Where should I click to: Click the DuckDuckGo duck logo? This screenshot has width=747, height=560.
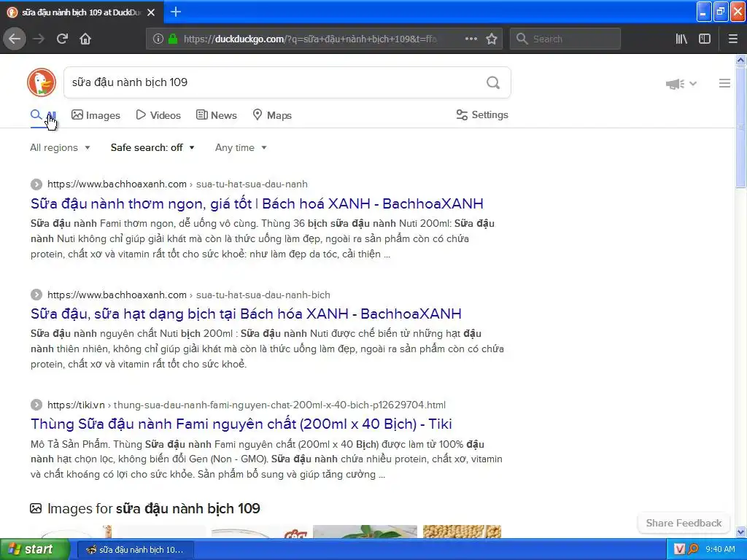pos(42,82)
